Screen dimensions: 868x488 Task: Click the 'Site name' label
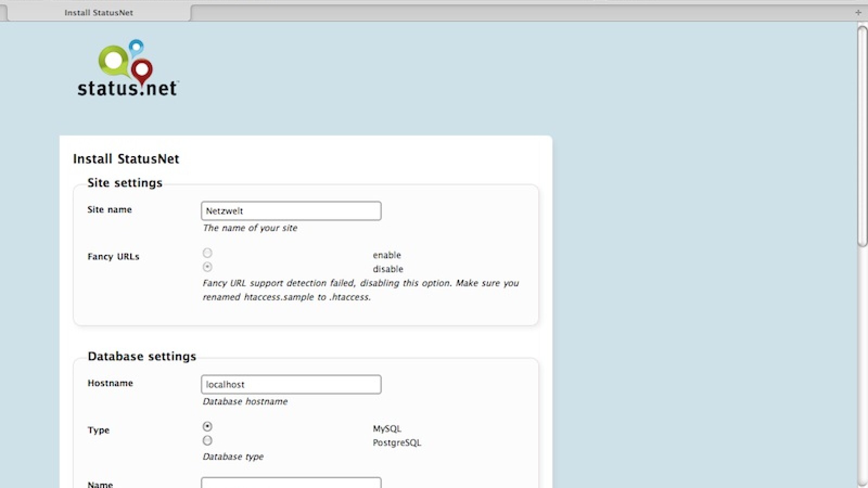pyautogui.click(x=110, y=210)
